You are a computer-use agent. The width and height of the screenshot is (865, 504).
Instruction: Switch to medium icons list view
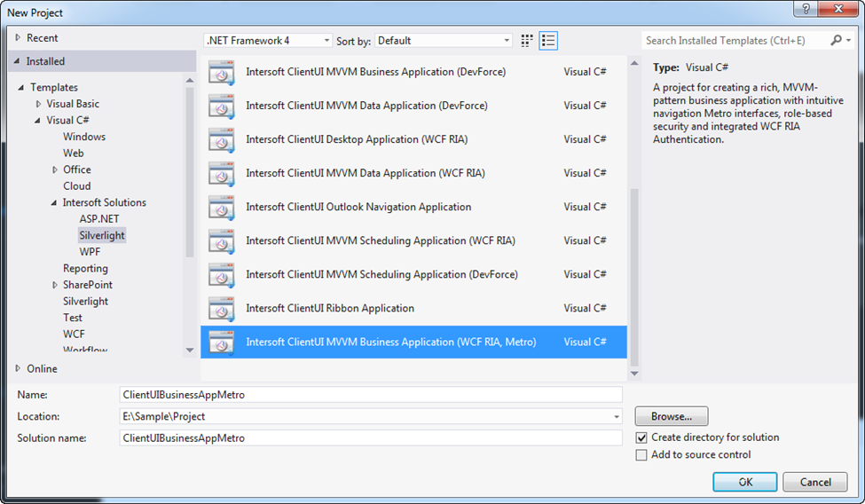[548, 40]
